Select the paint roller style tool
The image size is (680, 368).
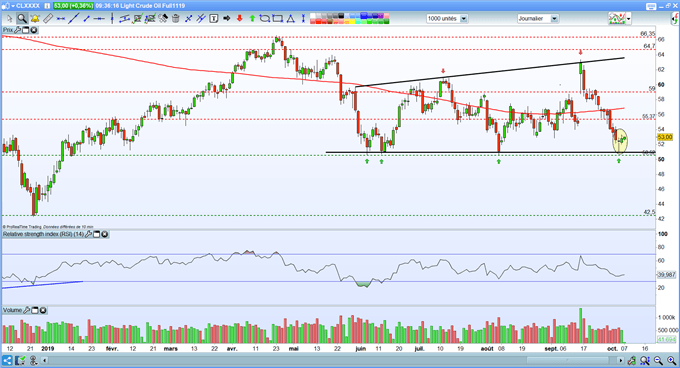pos(163,19)
